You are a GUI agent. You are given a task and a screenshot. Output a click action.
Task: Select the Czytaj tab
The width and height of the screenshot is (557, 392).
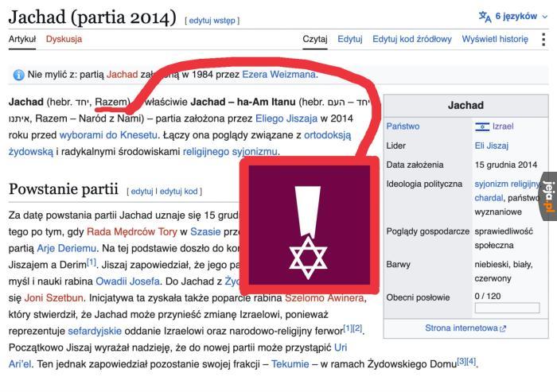point(315,39)
